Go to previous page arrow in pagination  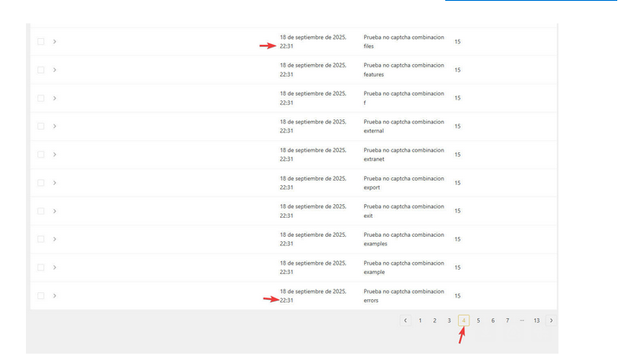click(405, 321)
